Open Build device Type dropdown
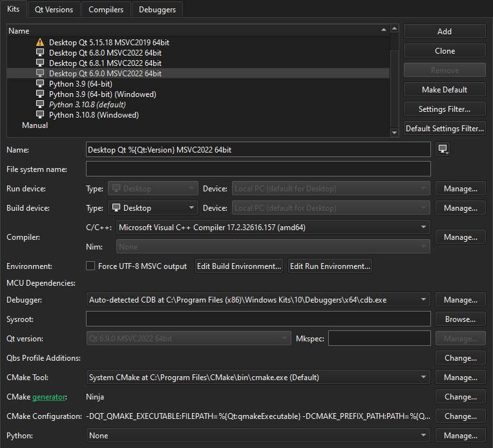This screenshot has height=448, width=493. 152,208
